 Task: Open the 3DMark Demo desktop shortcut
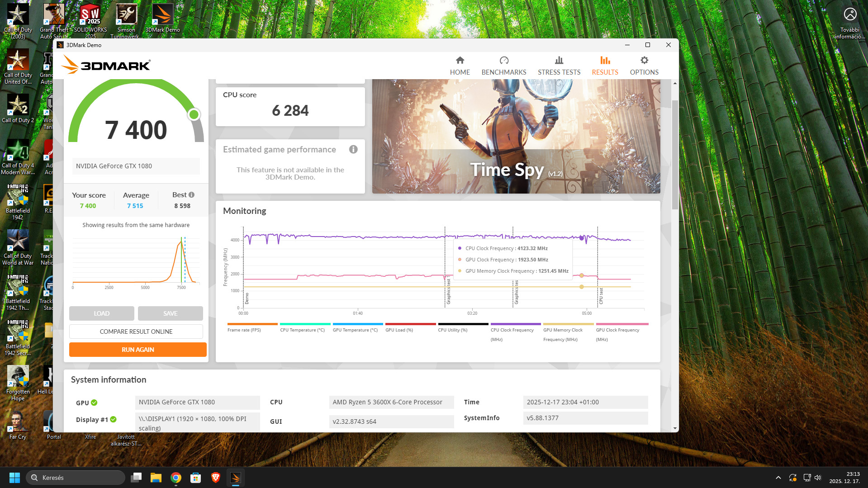(163, 19)
